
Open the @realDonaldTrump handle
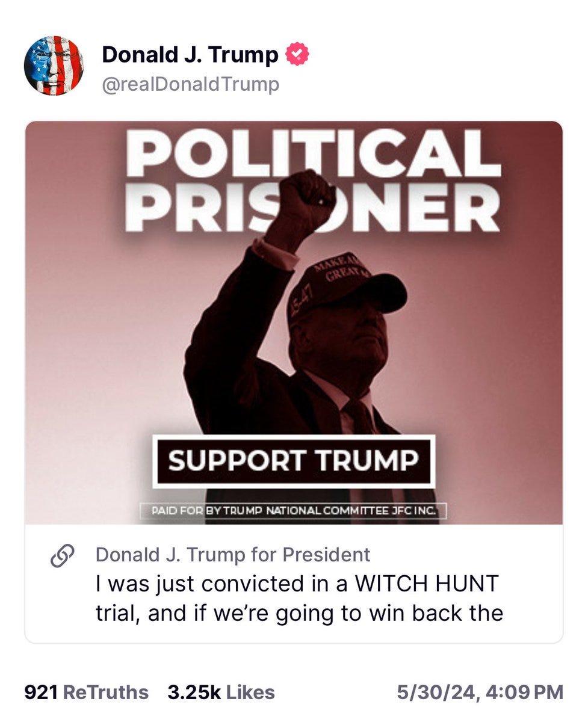pyautogui.click(x=190, y=84)
